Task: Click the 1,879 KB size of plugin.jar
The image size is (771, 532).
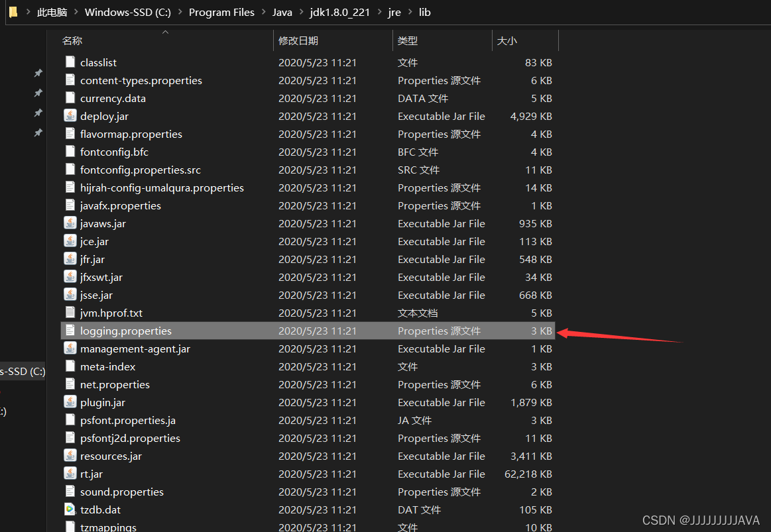Action: click(x=531, y=402)
